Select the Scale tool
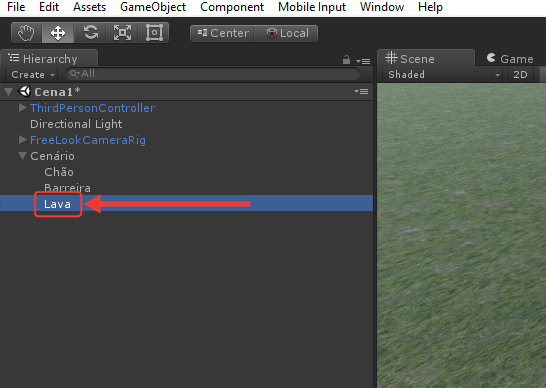 122,33
